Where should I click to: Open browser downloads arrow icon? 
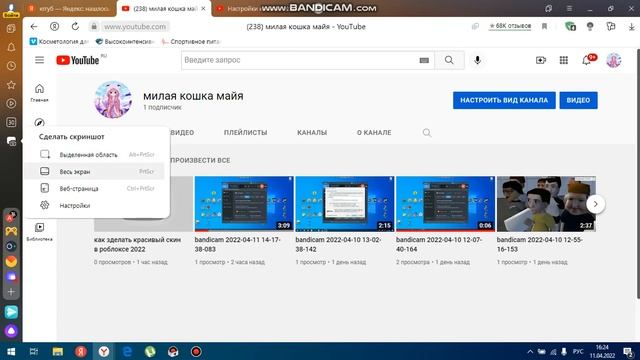pyautogui.click(x=631, y=27)
